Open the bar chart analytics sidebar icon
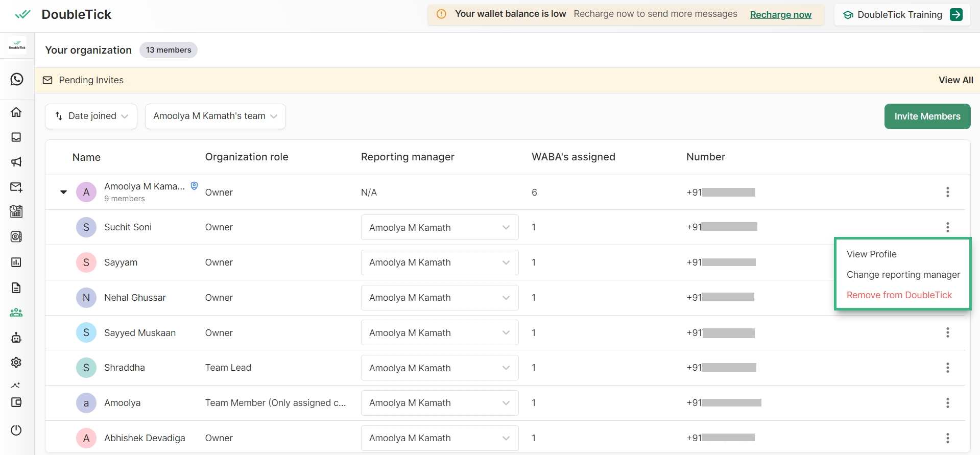This screenshot has height=455, width=980. [16, 262]
